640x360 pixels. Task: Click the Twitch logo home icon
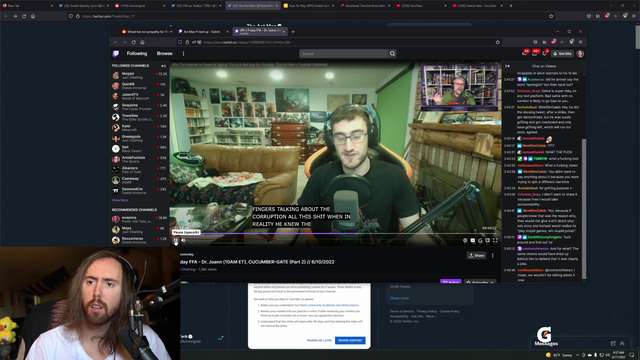116,53
